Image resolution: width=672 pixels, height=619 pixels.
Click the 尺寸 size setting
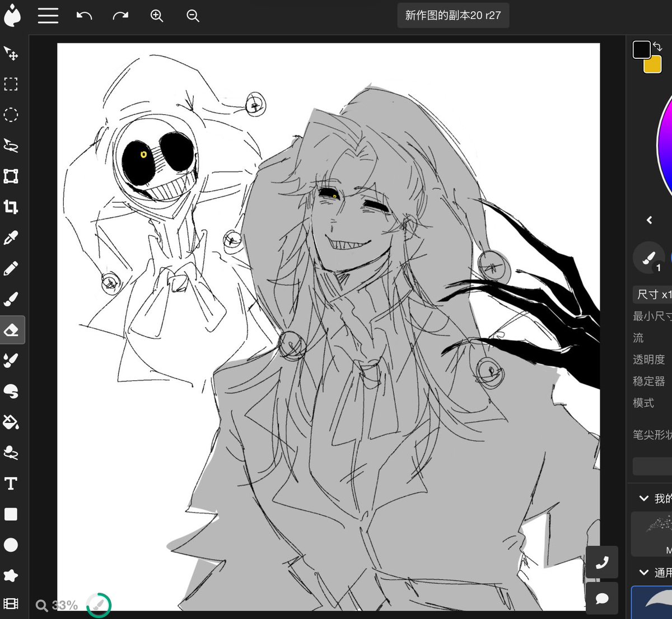(x=652, y=294)
